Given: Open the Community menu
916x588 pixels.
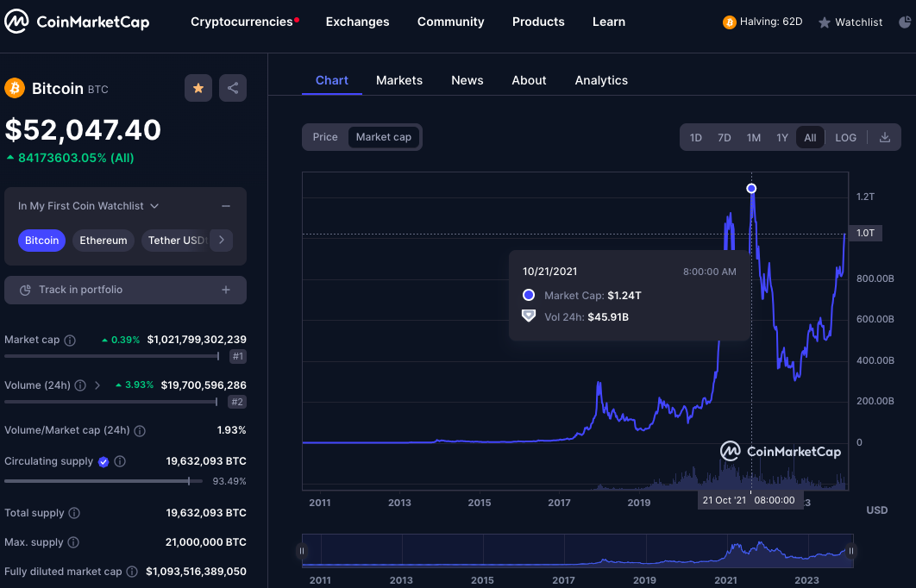Looking at the screenshot, I should (450, 22).
